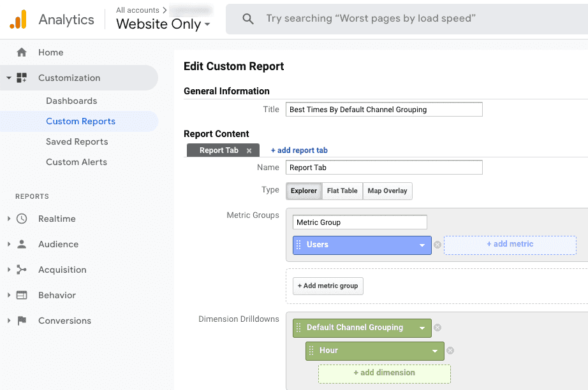This screenshot has width=588, height=390.
Task: Switch to the Report Tab tab
Action: 219,150
